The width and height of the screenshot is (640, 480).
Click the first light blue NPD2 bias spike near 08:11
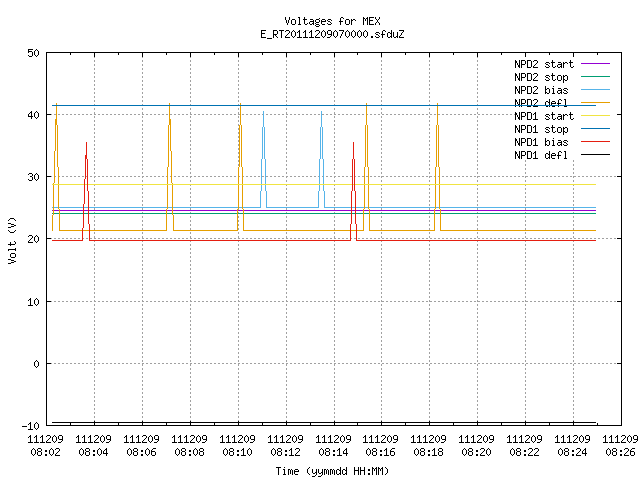tap(264, 159)
